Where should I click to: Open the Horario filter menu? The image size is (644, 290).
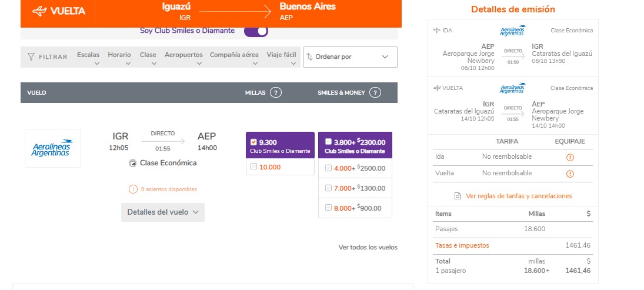(x=119, y=58)
